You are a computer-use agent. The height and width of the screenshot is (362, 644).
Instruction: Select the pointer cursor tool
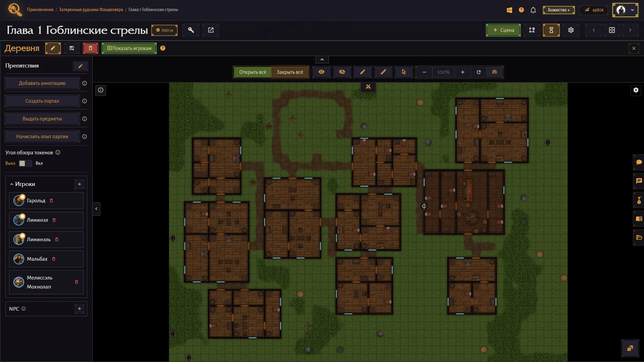point(404,72)
